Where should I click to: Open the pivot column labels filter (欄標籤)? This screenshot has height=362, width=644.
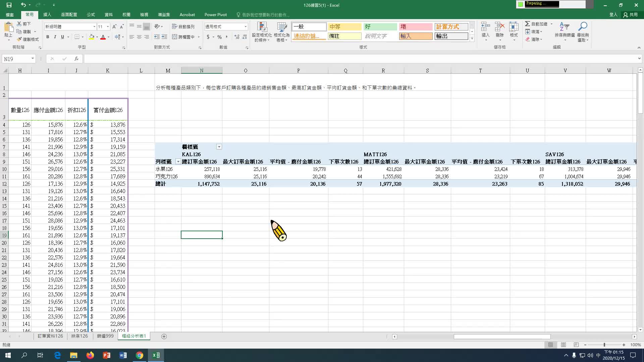pyautogui.click(x=219, y=147)
